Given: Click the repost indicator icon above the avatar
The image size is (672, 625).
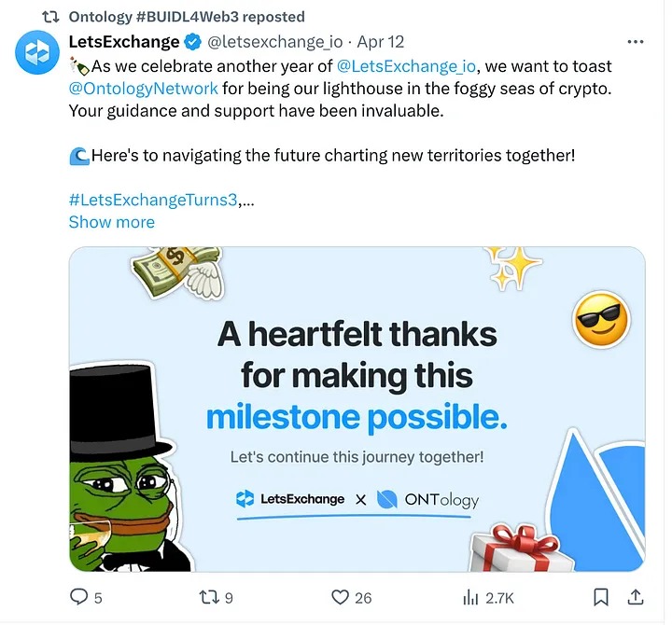Looking at the screenshot, I should tap(52, 17).
